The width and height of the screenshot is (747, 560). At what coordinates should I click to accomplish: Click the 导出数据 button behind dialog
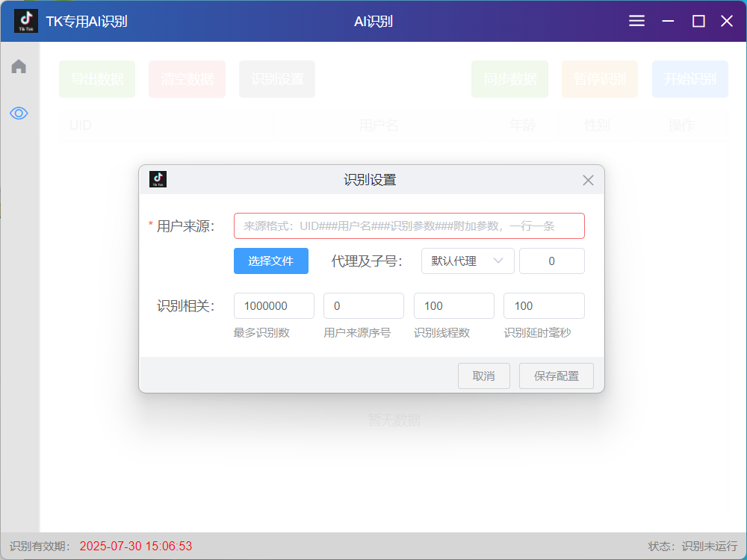[x=97, y=79]
